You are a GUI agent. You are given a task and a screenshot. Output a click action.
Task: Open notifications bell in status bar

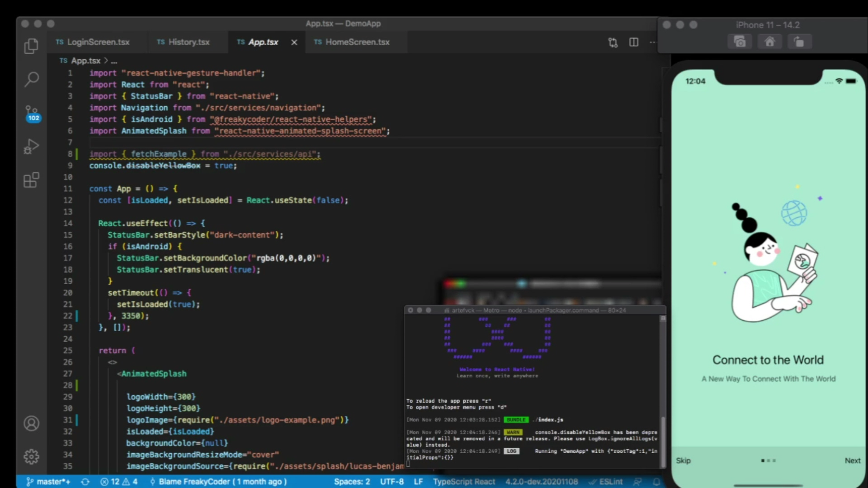(656, 482)
